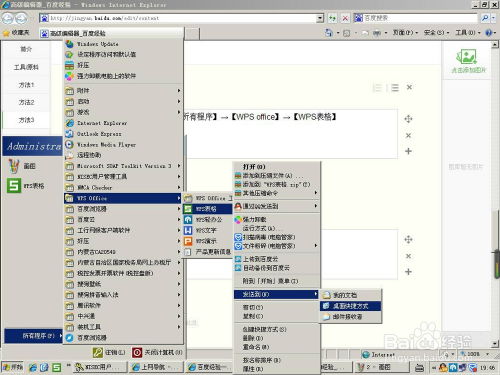Screen dimensions: 500x375
Task: Click the 注销 log off button
Action: 109,352
